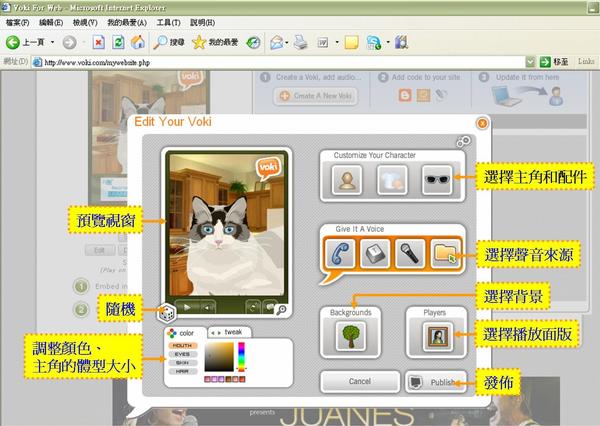This screenshot has width=600, height=426.
Task: Click the settings gears icon in editor corner
Action: (463, 142)
